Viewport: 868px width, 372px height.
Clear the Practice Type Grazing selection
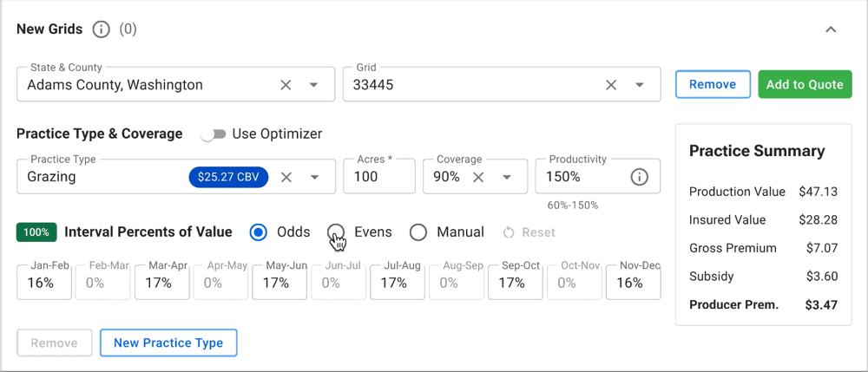(x=286, y=177)
